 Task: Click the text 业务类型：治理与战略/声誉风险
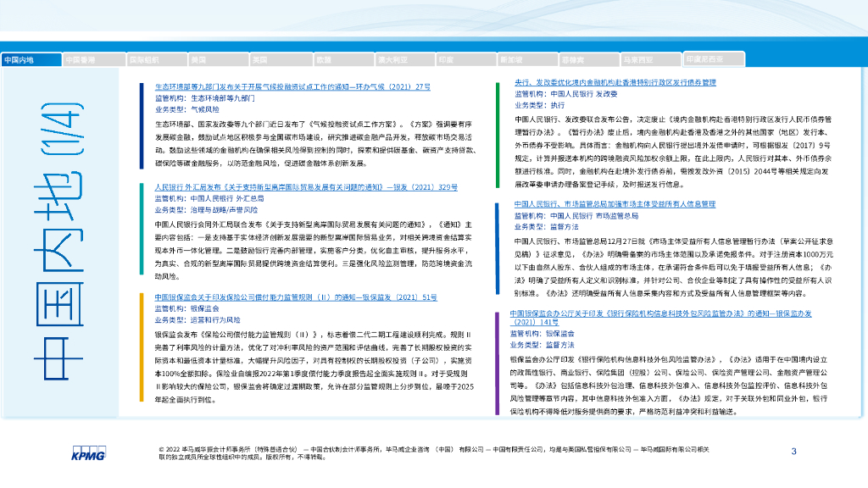[x=206, y=210]
